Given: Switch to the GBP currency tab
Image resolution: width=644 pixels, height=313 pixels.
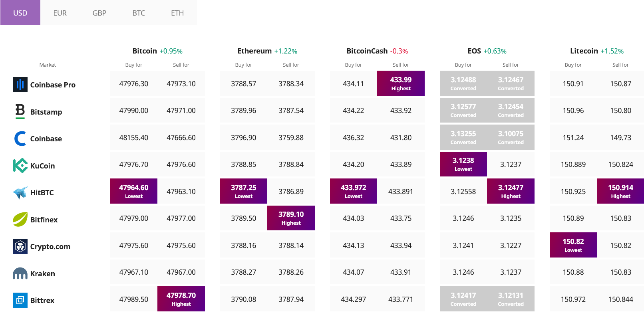Looking at the screenshot, I should tap(99, 13).
